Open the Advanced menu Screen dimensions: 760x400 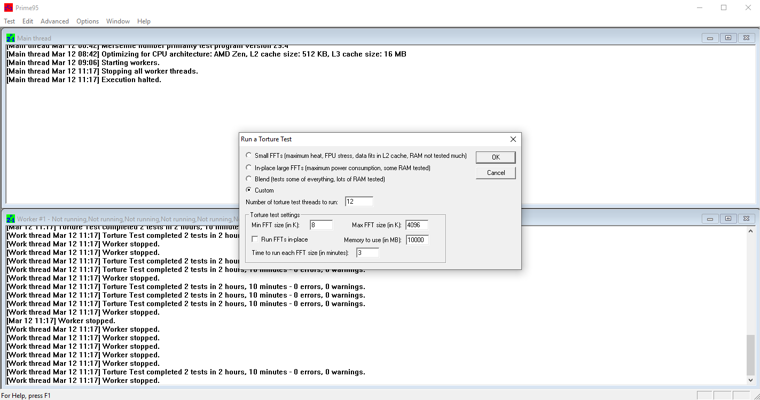click(55, 21)
